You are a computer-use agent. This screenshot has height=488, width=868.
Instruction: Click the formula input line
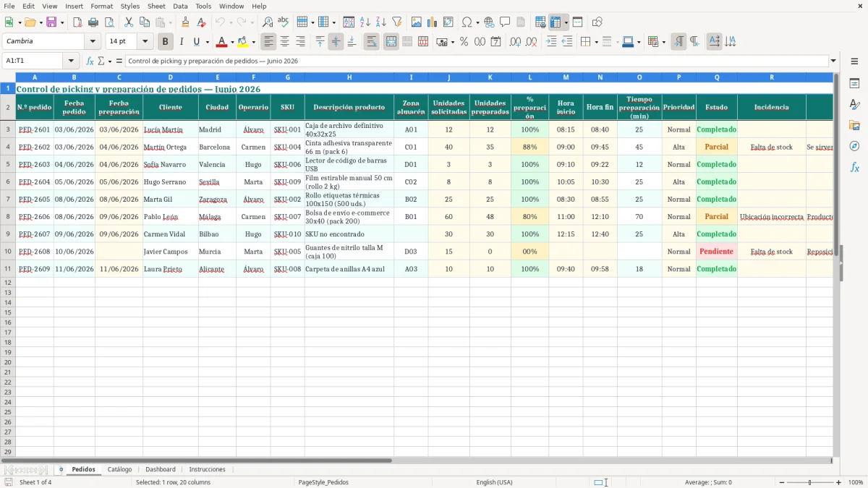click(476, 61)
